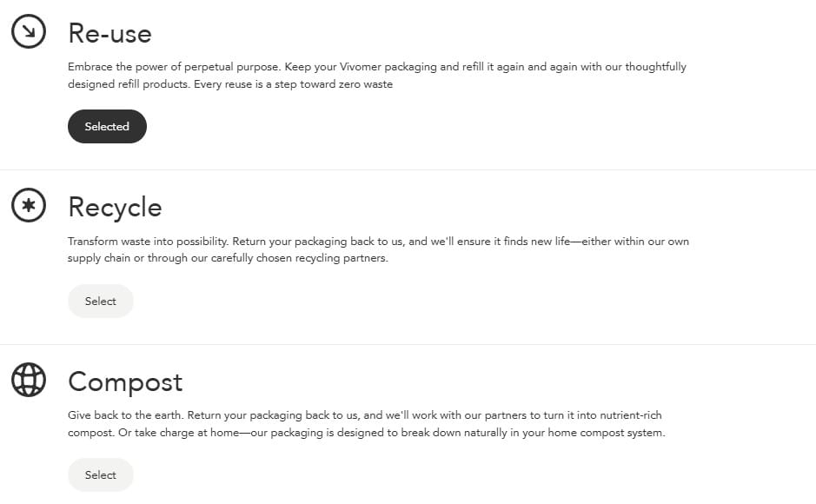Click the Recycle asterisk circle icon
This screenshot has width=816, height=504.
click(x=29, y=205)
